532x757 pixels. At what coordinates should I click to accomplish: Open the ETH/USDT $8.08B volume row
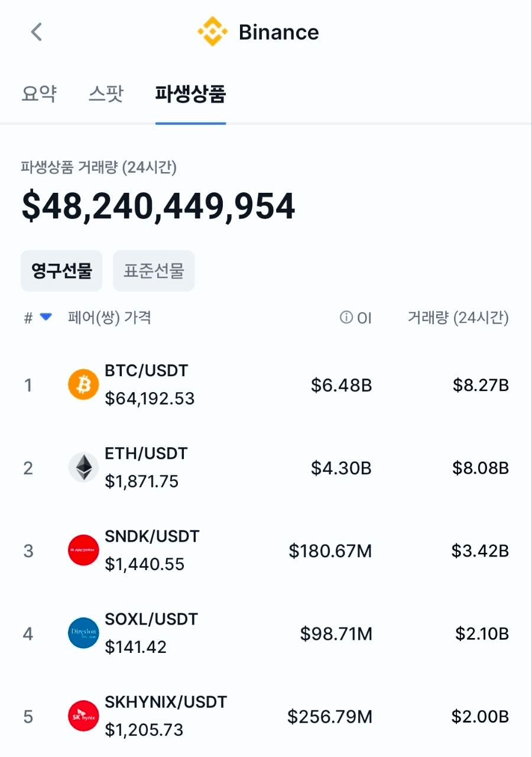[266, 468]
